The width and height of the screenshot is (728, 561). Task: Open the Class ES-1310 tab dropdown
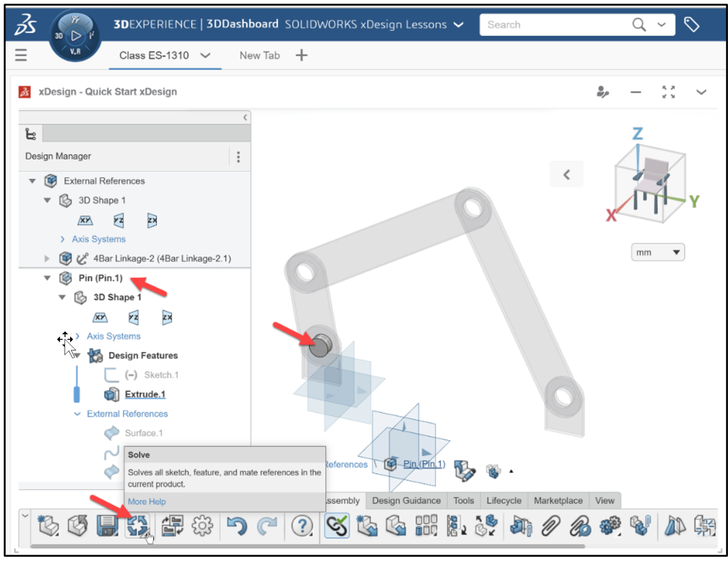[206, 55]
